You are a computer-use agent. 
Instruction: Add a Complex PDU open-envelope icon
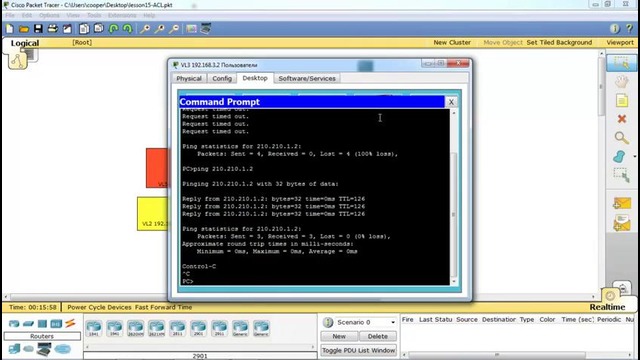[x=621, y=223]
